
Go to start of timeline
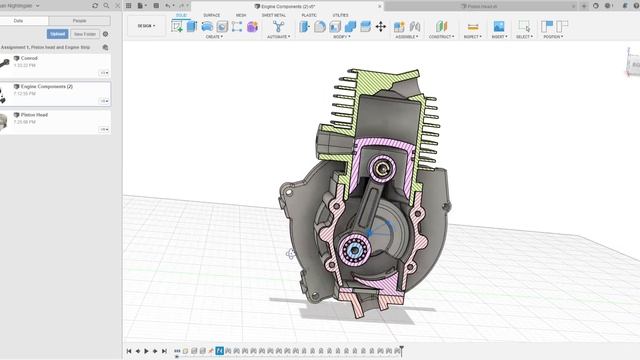tap(129, 351)
